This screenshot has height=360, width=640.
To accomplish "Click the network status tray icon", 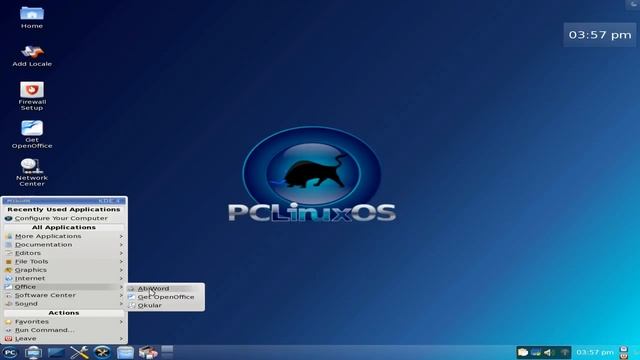I will click(x=536, y=352).
